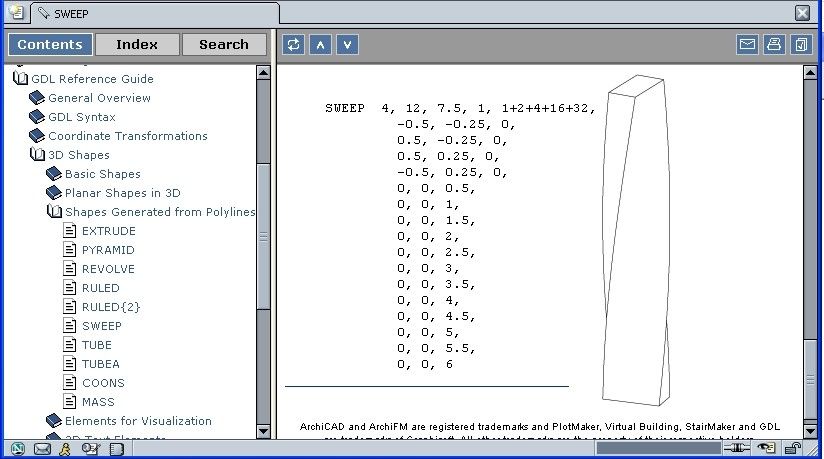Click the page icon next to RULED{2}
This screenshot has width=824, height=459.
tap(69, 307)
